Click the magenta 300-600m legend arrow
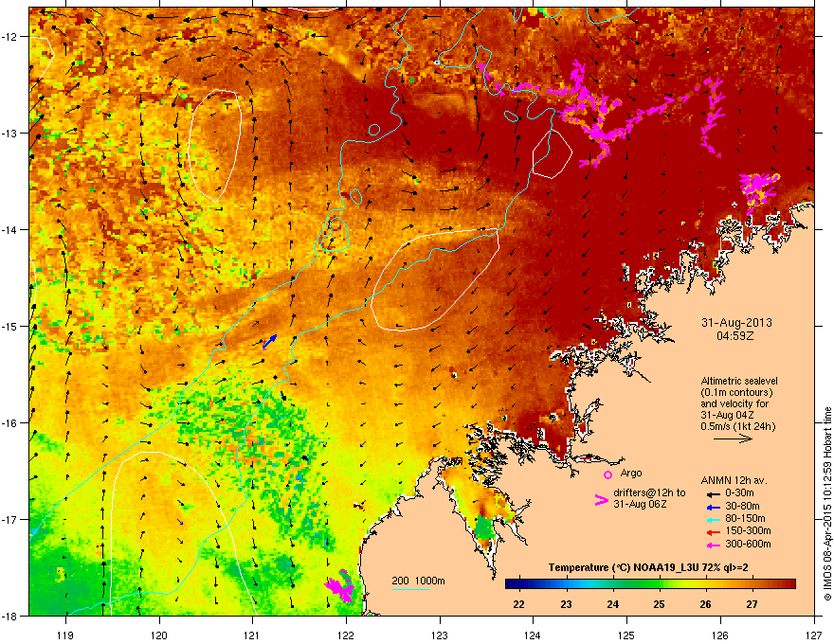This screenshot has height=644, width=834. point(713,545)
